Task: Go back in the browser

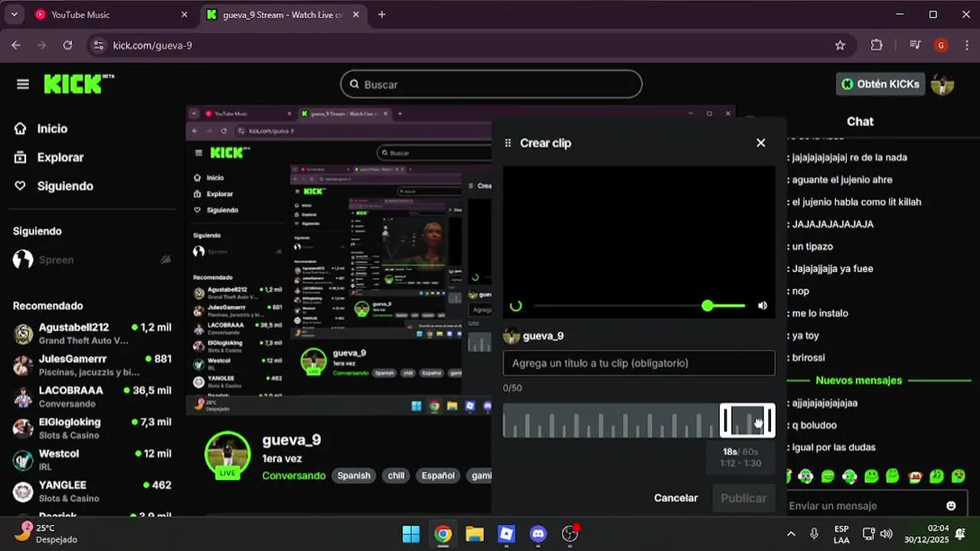Action: click(x=16, y=45)
